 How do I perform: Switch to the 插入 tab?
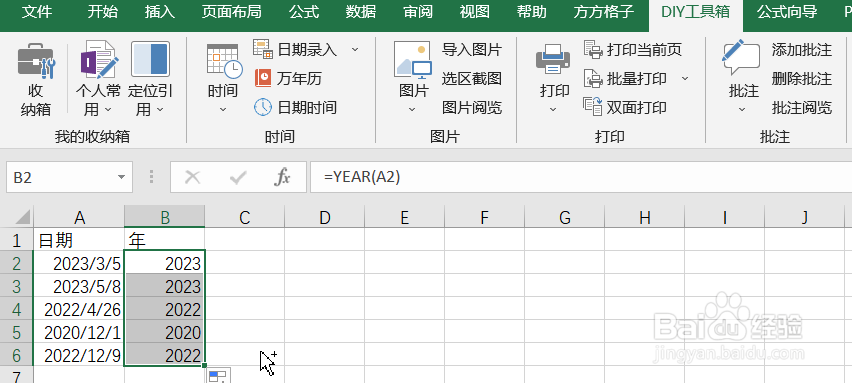(160, 12)
